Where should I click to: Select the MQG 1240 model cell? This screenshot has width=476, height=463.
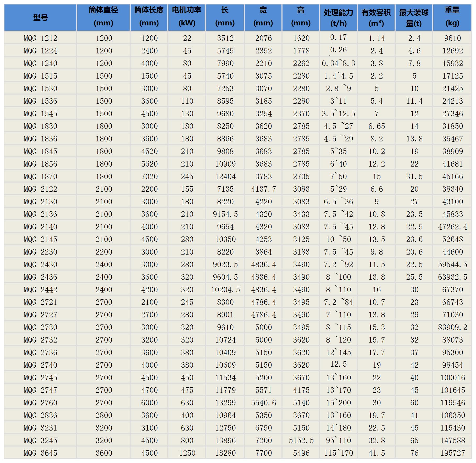pyautogui.click(x=40, y=63)
